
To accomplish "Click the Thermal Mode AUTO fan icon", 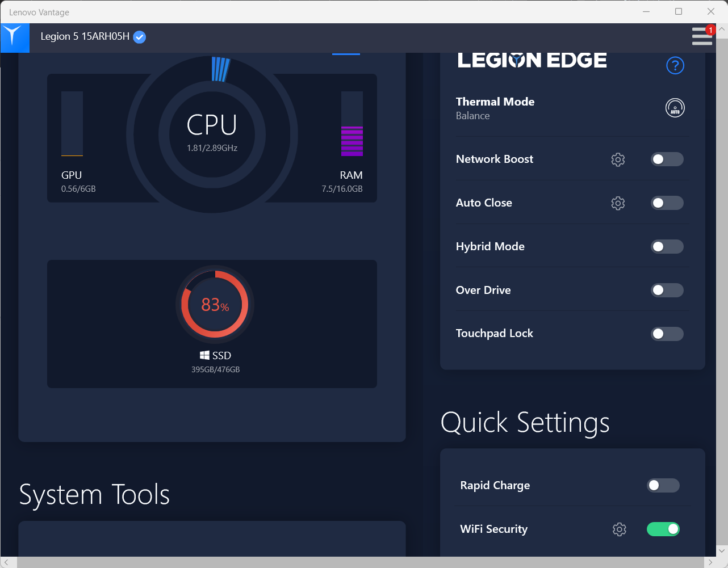I will point(675,108).
